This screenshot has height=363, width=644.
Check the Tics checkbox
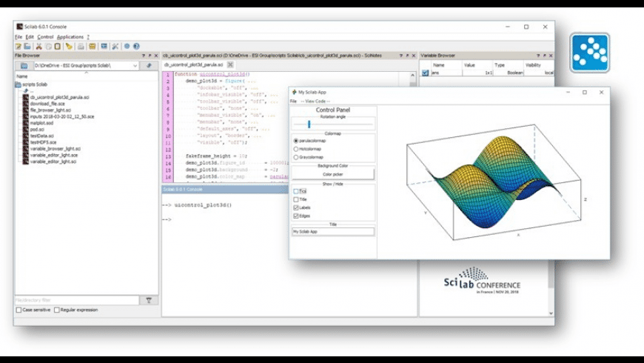[x=295, y=191]
